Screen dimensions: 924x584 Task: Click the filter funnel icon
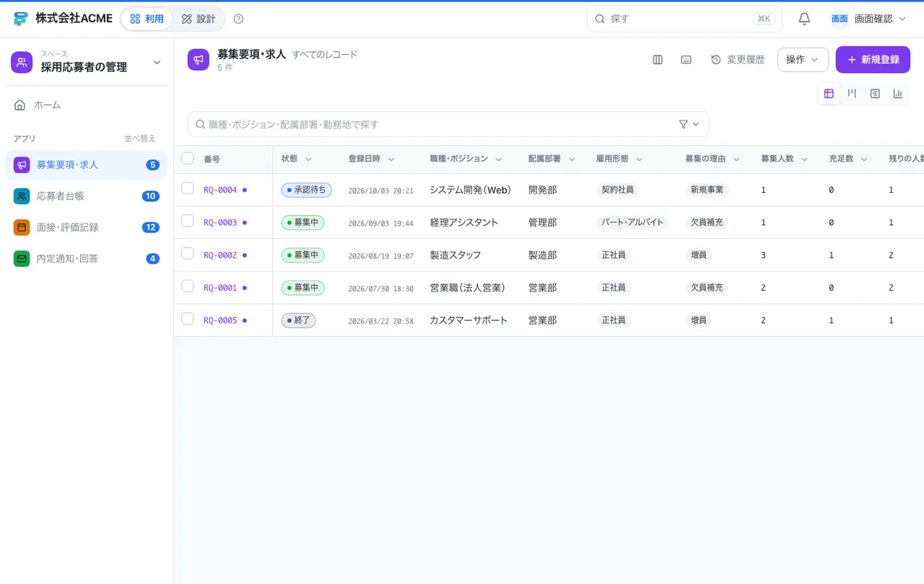(x=684, y=124)
